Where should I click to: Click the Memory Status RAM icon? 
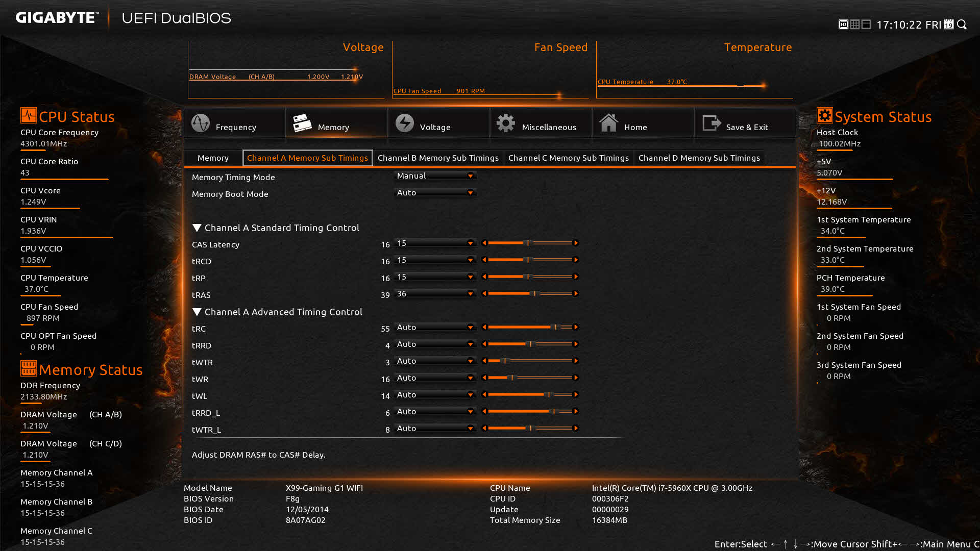coord(28,368)
